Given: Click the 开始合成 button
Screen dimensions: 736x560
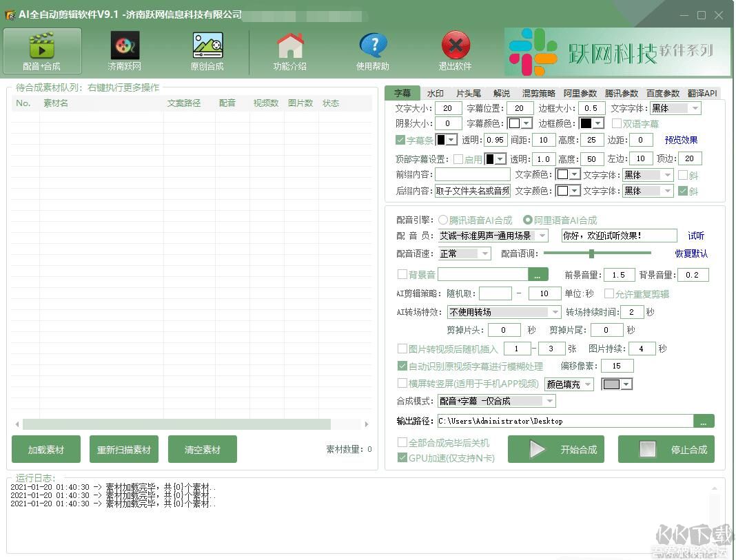Looking at the screenshot, I should pyautogui.click(x=555, y=449).
